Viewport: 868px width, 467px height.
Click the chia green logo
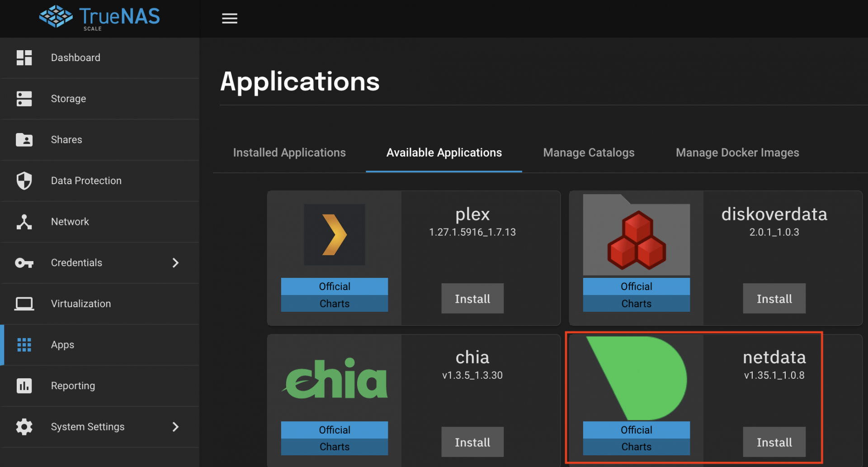click(x=335, y=379)
